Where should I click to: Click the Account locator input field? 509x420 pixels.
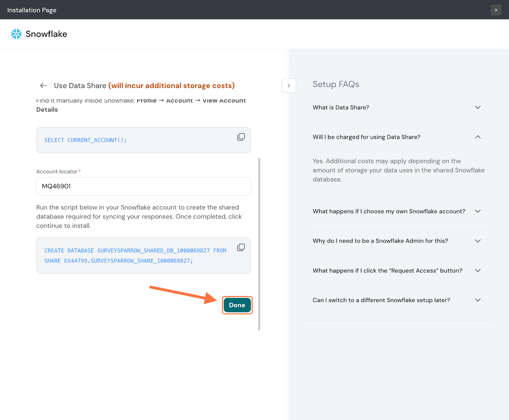(143, 186)
